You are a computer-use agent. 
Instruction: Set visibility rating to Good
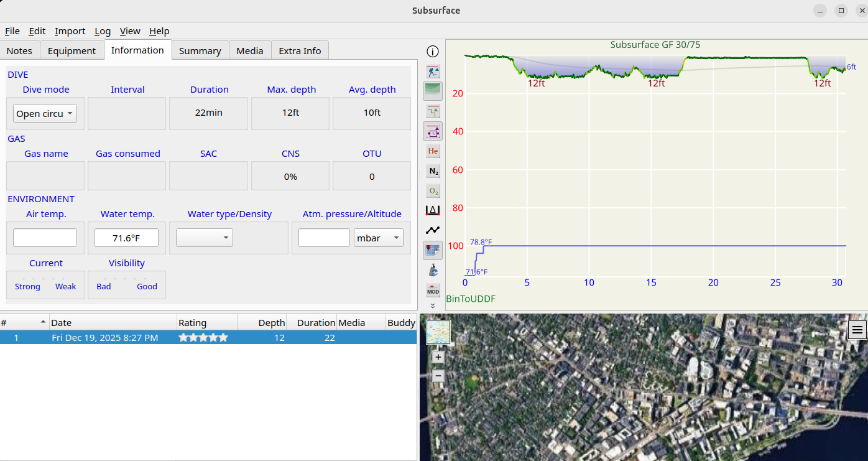click(x=147, y=286)
